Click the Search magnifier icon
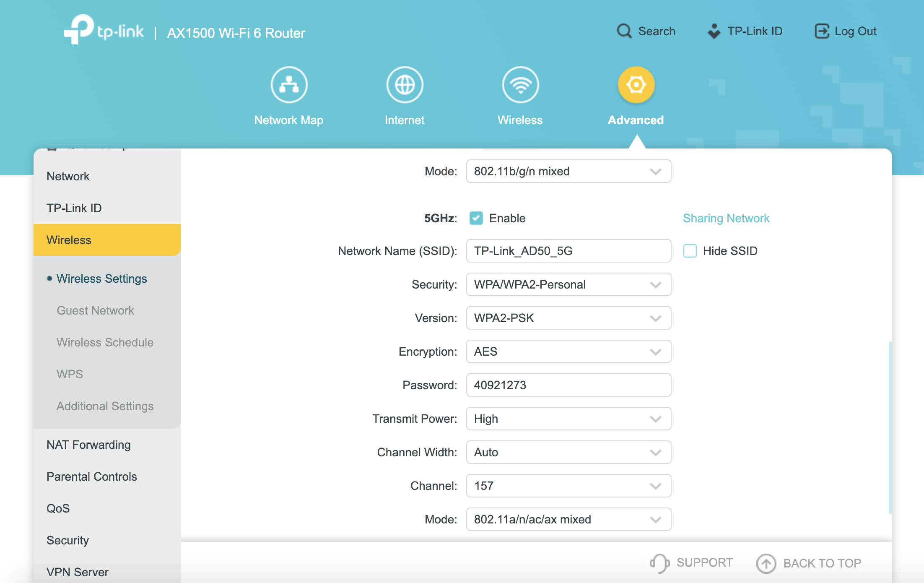The width and height of the screenshot is (924, 583). (x=624, y=31)
